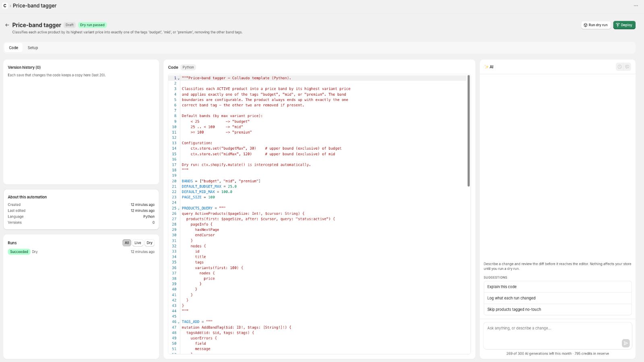This screenshot has width=644, height=362.
Task: Deploy the automation
Action: coord(624,25)
